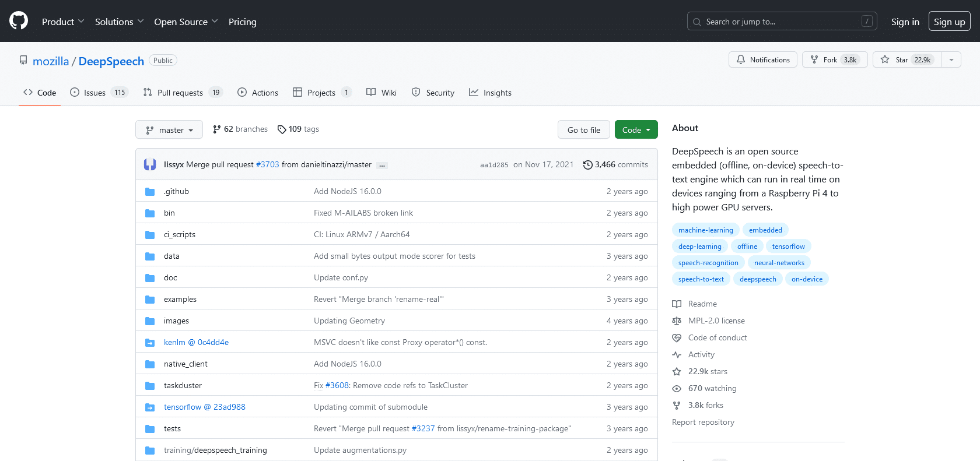The image size is (980, 461).
Task: Click the branch icon beside 62 branches
Action: point(217,129)
